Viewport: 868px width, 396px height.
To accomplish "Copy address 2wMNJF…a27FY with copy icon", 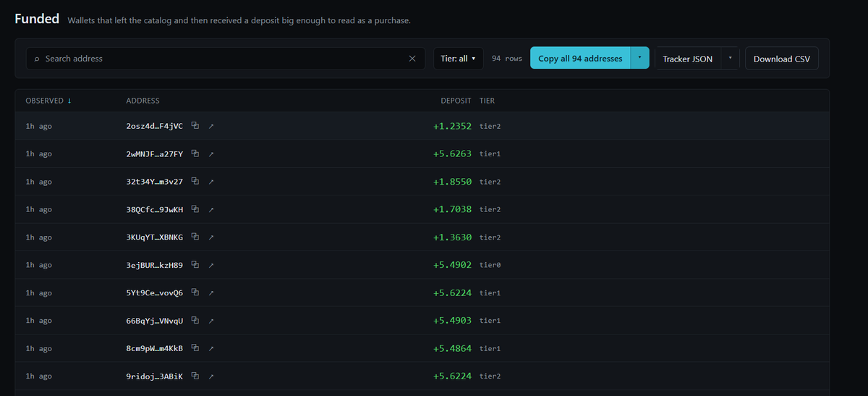I will point(195,153).
